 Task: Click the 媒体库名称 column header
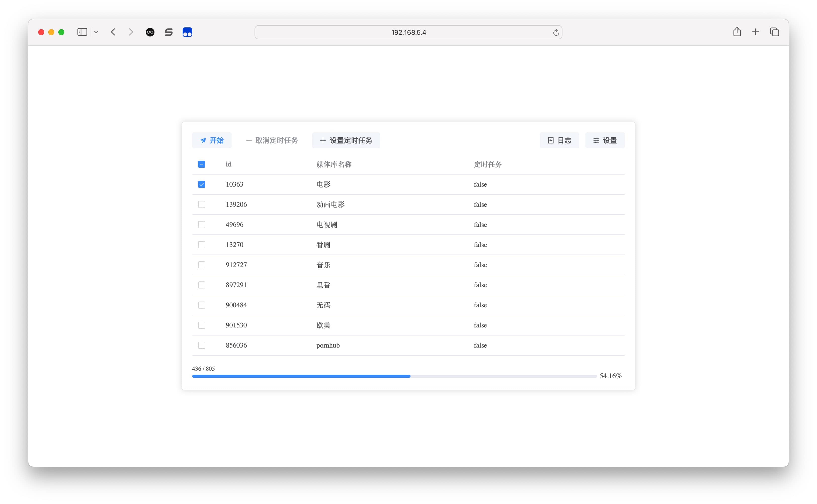[x=334, y=164]
